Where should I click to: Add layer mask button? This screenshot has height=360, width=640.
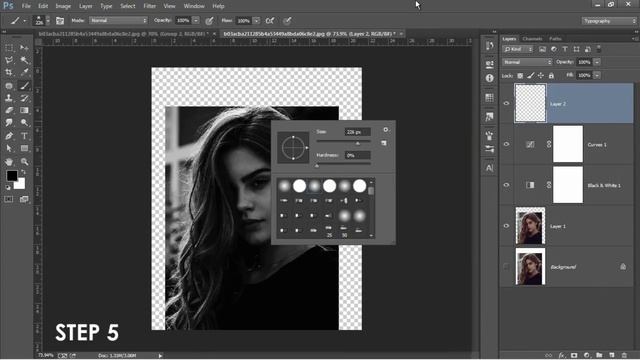[x=574, y=355]
